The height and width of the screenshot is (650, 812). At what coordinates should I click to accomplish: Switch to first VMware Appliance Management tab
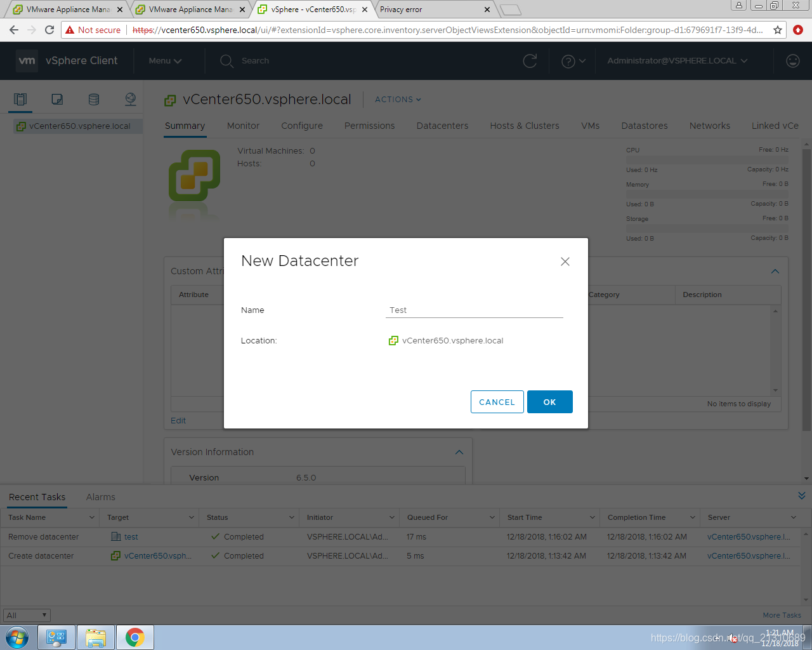pyautogui.click(x=67, y=10)
